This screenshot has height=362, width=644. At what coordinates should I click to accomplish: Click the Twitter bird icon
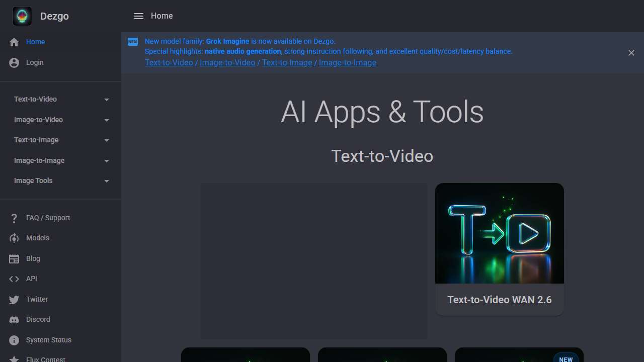tap(14, 300)
